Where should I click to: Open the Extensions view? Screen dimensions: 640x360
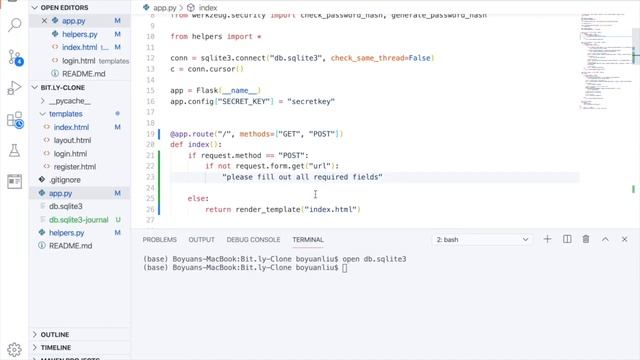(x=15, y=120)
